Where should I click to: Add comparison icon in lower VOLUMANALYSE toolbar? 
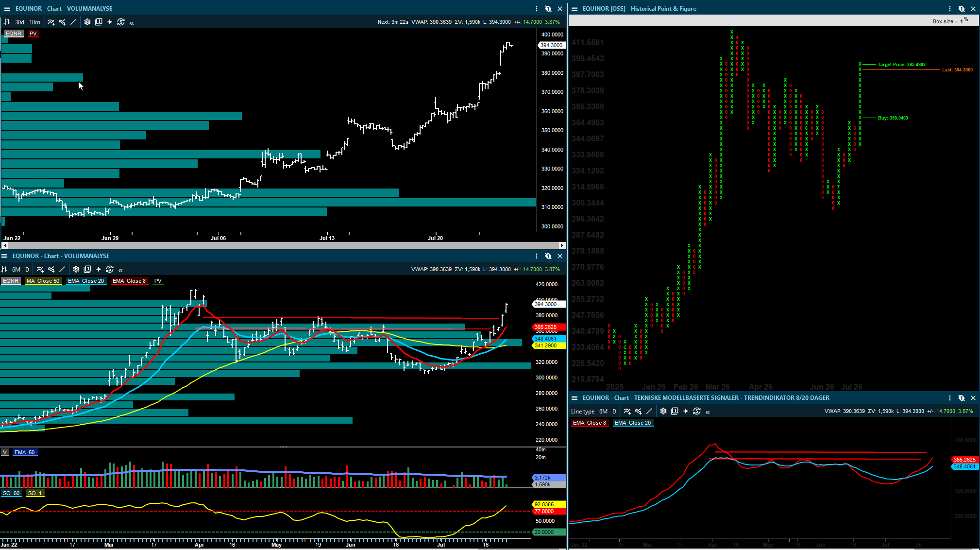51,269
